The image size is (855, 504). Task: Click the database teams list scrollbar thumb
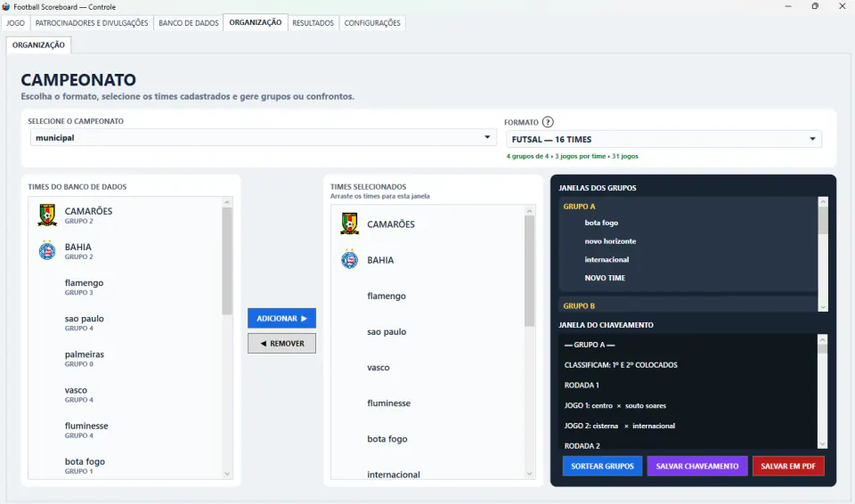(x=227, y=261)
